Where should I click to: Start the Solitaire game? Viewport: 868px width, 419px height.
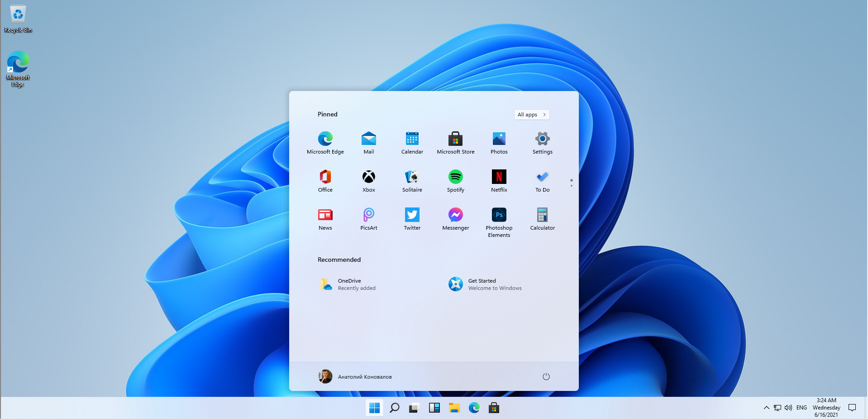coord(412,181)
